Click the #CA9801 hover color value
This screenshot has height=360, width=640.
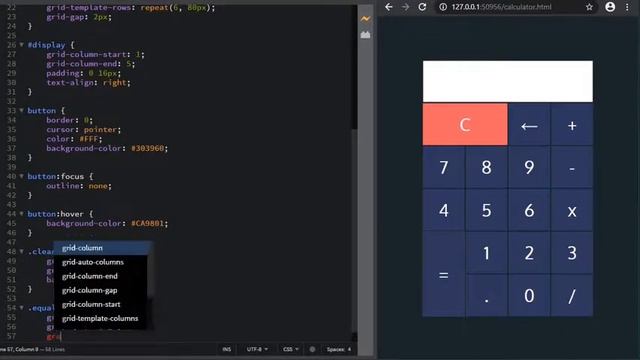147,223
